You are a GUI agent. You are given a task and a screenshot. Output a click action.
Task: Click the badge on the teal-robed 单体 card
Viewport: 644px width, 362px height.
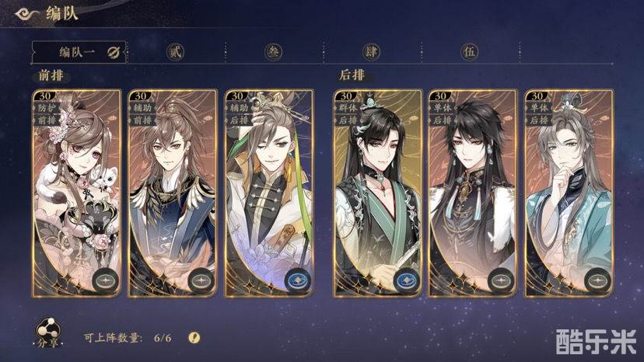pyautogui.click(x=597, y=281)
